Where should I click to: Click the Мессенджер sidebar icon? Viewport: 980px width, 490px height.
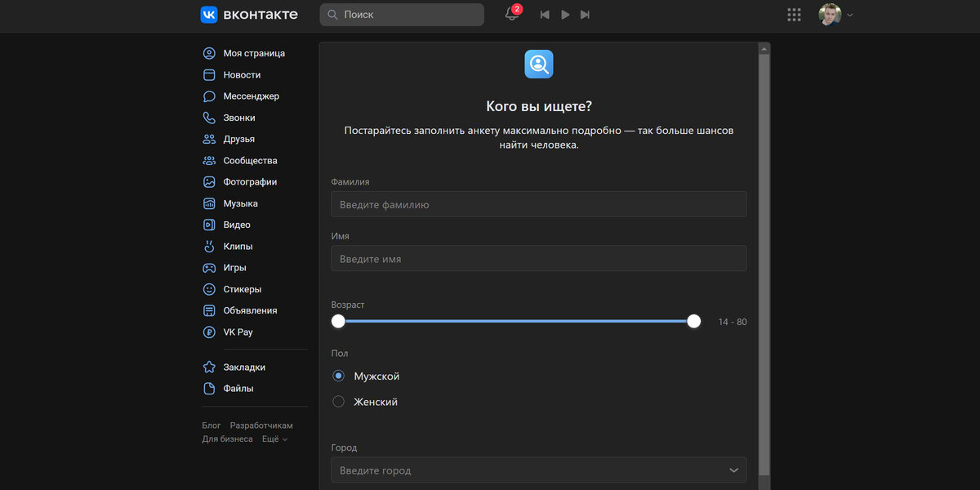click(209, 96)
